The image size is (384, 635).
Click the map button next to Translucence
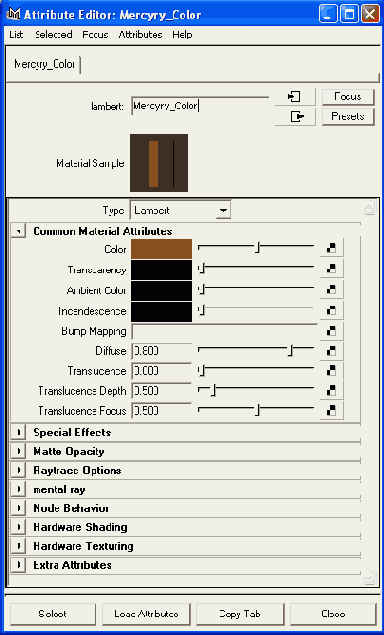tap(331, 371)
